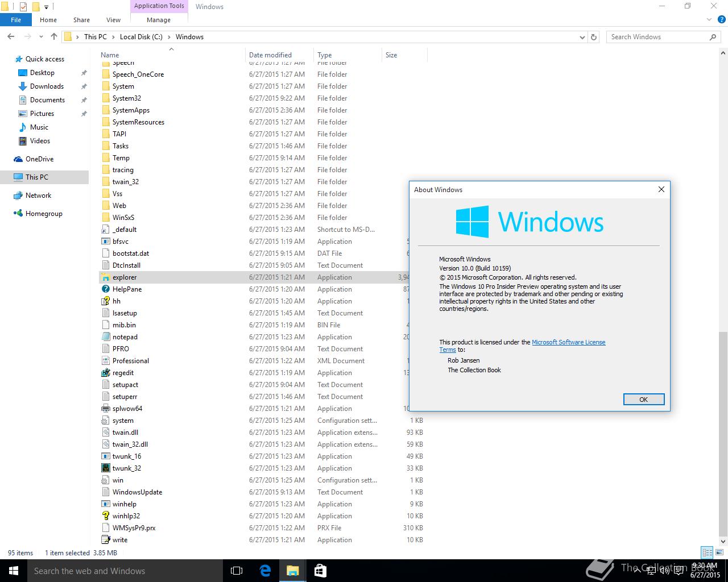Click the HelpPane question mark icon
The height and width of the screenshot is (582, 728).
105,289
